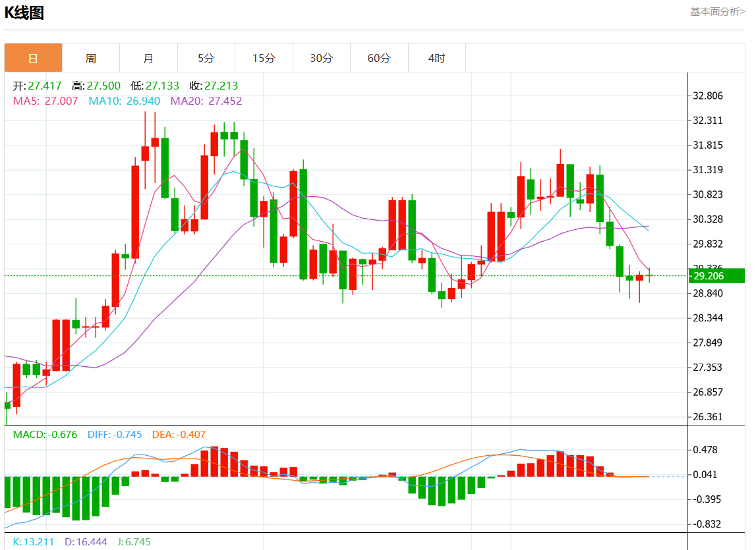Select the 15分 interval tab
Image resolution: width=756 pixels, height=550 pixels.
264,58
